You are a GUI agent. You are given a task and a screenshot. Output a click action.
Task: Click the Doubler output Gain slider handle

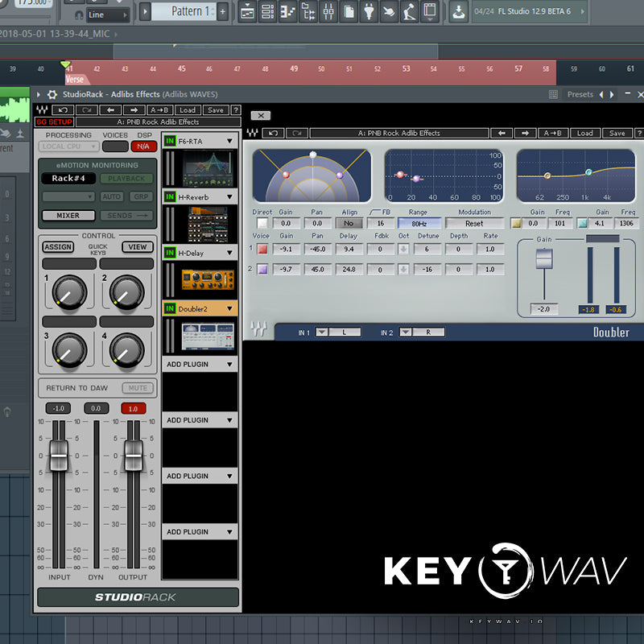(x=544, y=258)
